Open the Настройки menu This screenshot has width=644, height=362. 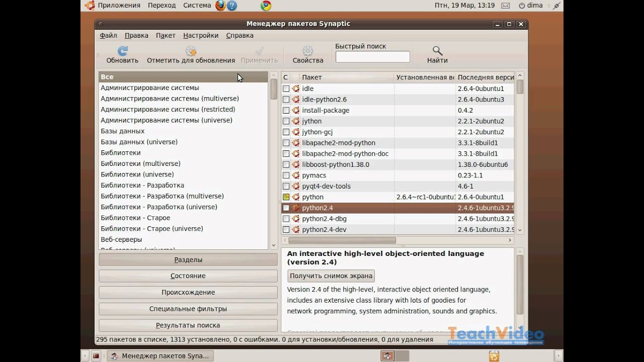tap(201, 36)
